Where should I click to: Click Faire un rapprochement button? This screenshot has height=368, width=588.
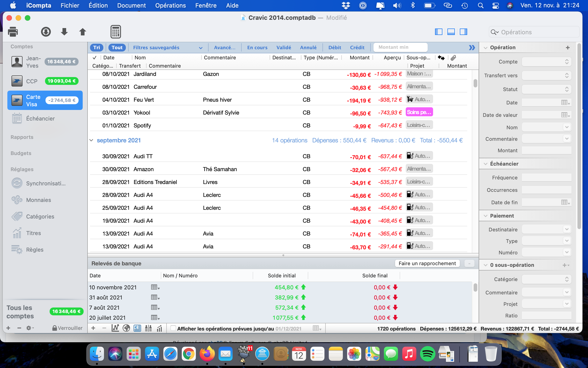tap(427, 263)
